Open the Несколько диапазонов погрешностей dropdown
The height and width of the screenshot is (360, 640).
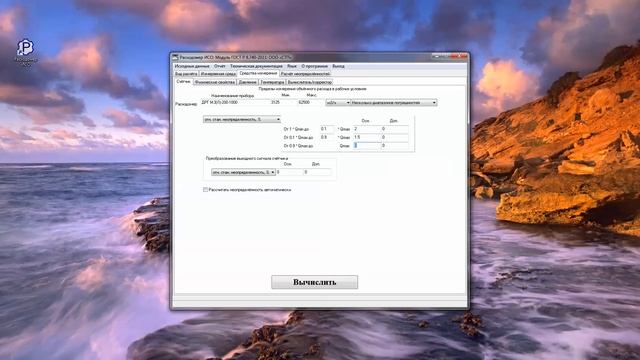pos(394,103)
